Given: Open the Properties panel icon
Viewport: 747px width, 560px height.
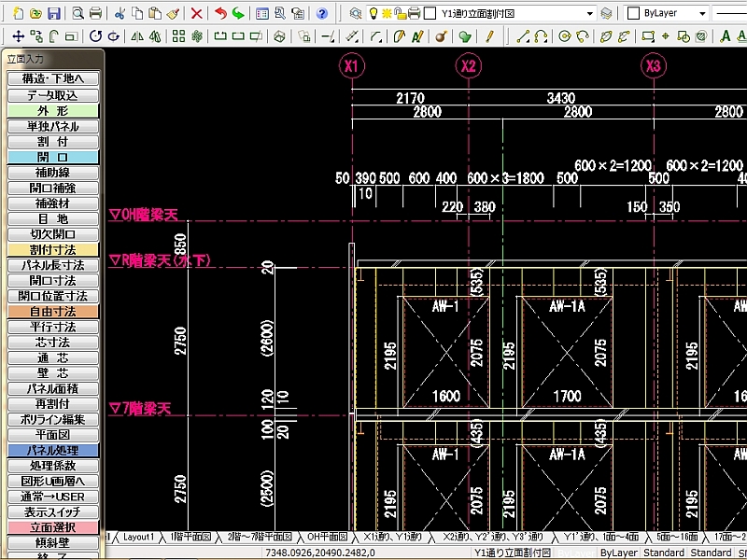Looking at the screenshot, I should [262, 13].
